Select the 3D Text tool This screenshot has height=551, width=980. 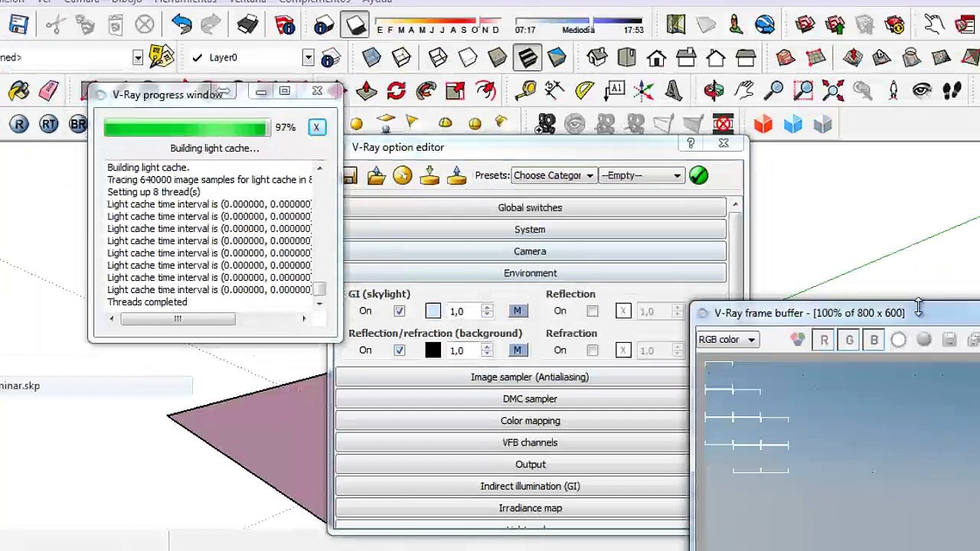[673, 91]
